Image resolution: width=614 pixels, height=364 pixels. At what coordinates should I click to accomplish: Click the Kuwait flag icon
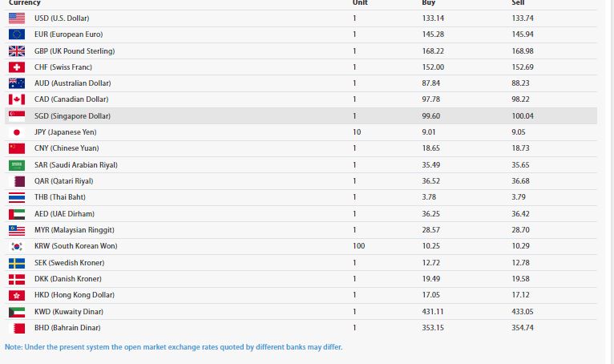coord(17,312)
